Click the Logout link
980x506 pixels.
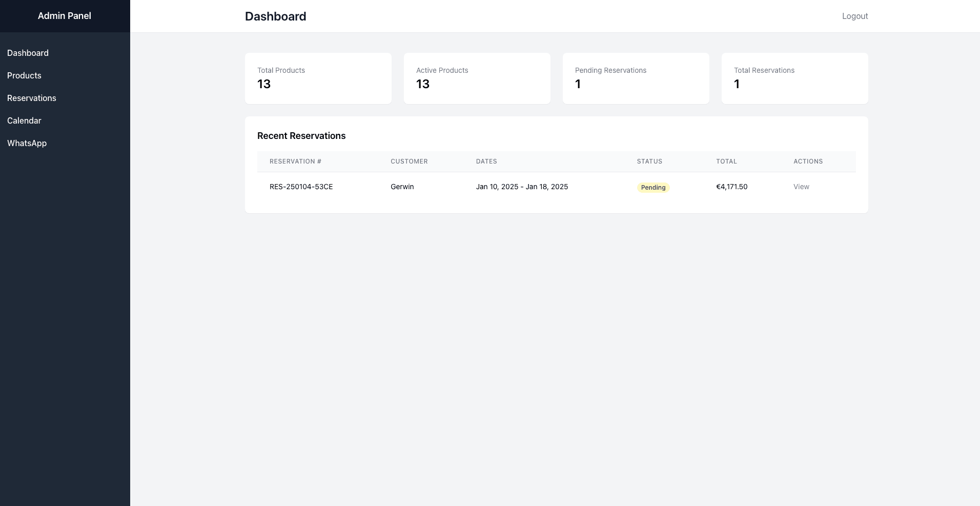(855, 16)
